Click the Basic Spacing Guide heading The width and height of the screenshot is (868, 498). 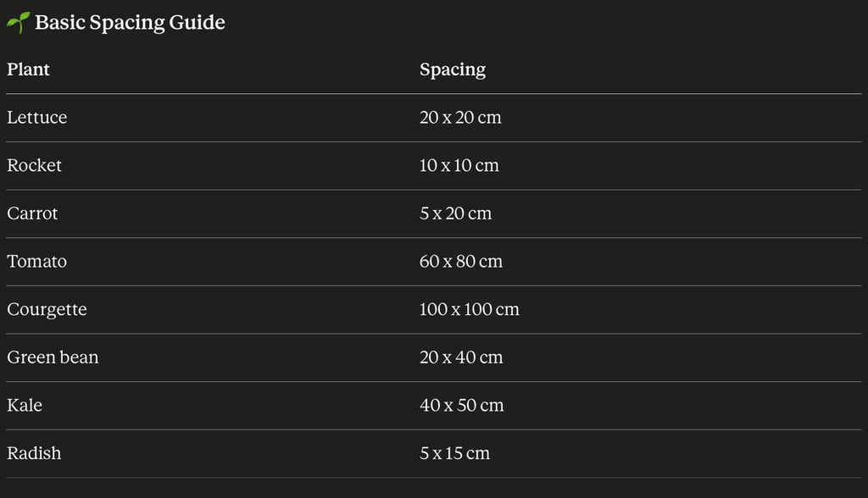pos(130,23)
